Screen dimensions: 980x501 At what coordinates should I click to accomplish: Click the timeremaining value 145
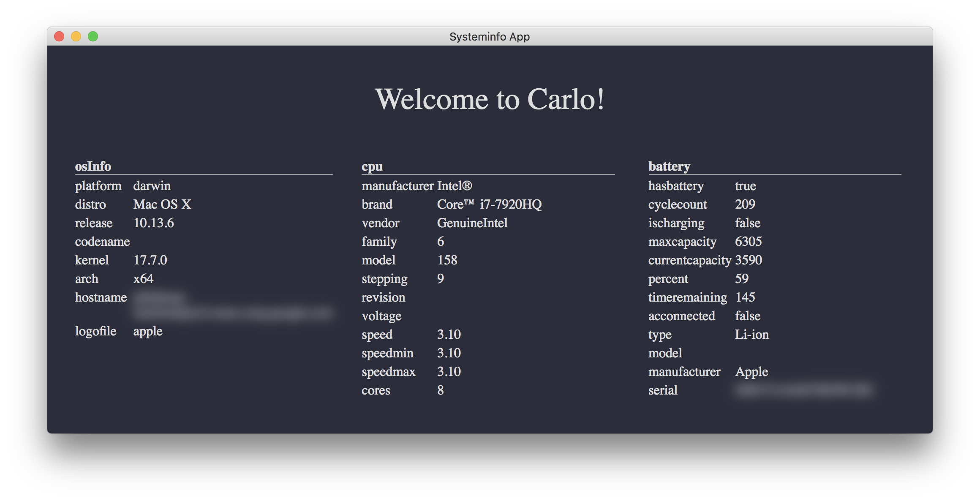click(x=745, y=297)
